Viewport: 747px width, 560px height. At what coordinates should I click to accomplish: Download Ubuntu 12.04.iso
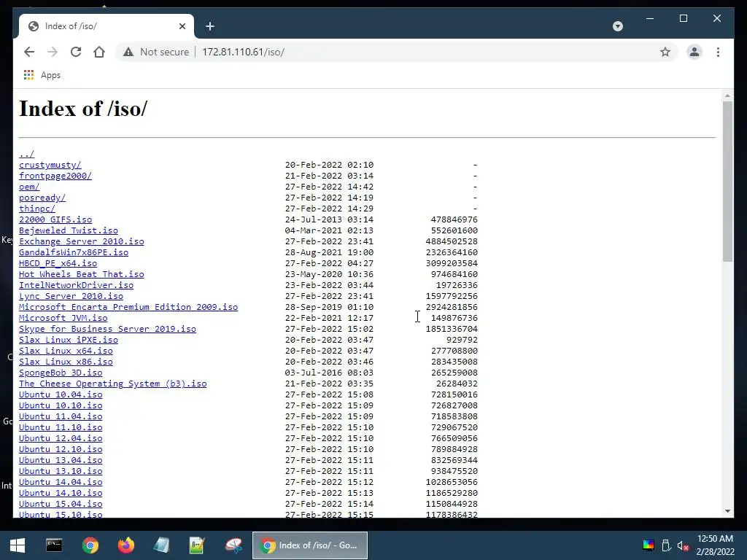61,438
